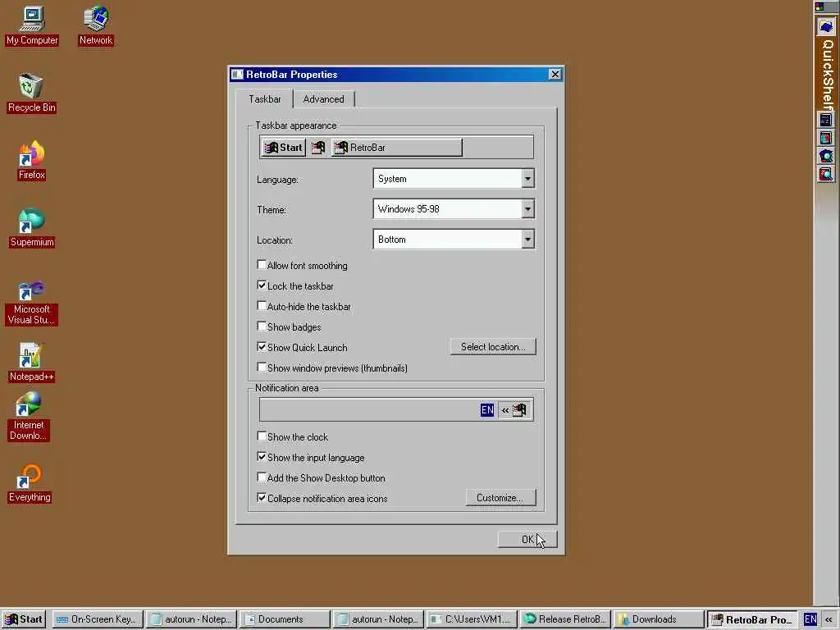
Task: Open the Network desktop icon
Action: [x=96, y=25]
